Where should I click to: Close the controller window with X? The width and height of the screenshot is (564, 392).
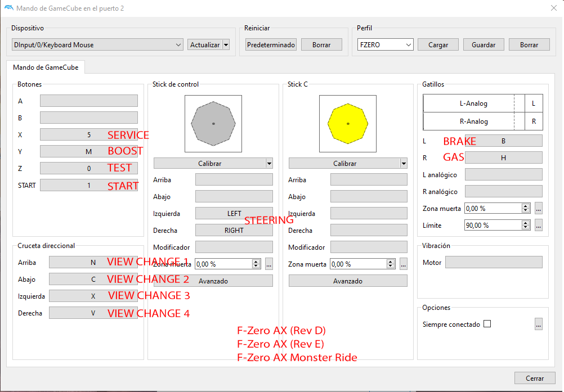pyautogui.click(x=553, y=8)
